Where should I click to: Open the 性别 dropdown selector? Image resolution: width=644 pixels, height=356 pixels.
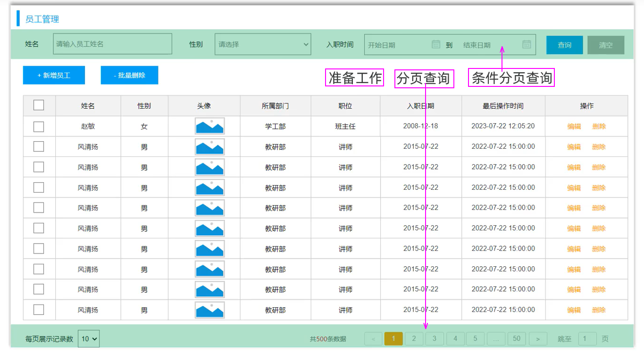pyautogui.click(x=263, y=44)
